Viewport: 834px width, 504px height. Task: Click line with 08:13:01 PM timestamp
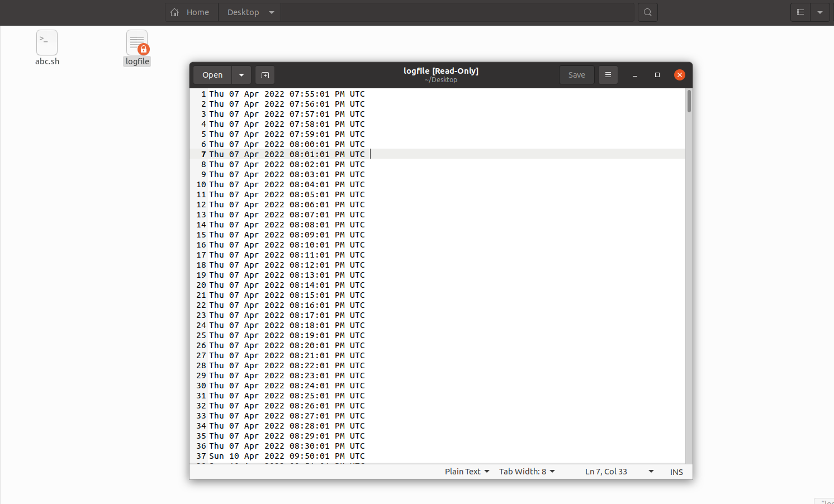coord(287,275)
